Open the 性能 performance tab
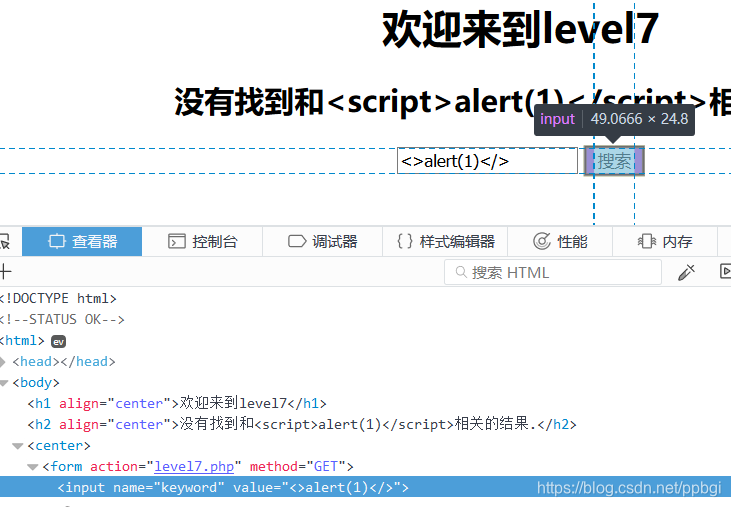This screenshot has width=731, height=507. pyautogui.click(x=560, y=241)
